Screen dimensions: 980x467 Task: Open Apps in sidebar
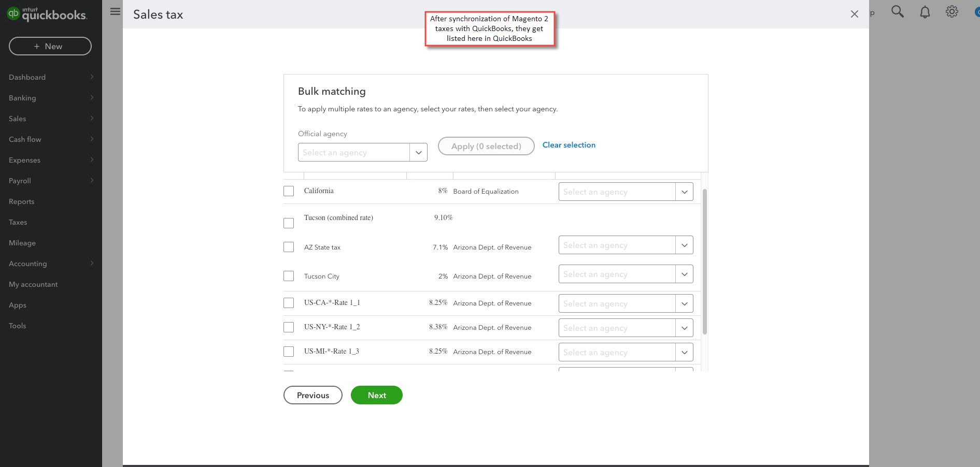18,305
